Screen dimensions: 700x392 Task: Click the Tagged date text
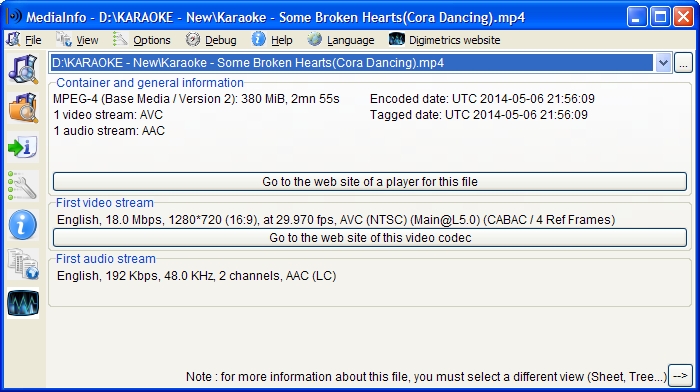coord(479,115)
